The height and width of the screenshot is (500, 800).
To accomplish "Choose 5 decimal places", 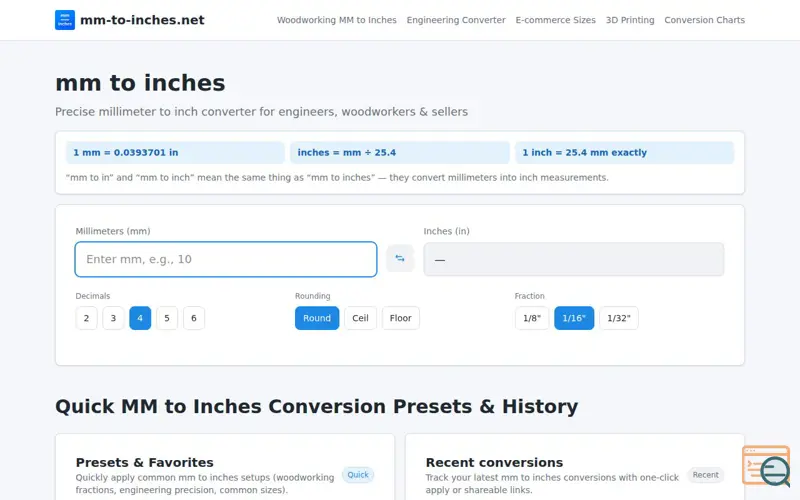I will [167, 318].
